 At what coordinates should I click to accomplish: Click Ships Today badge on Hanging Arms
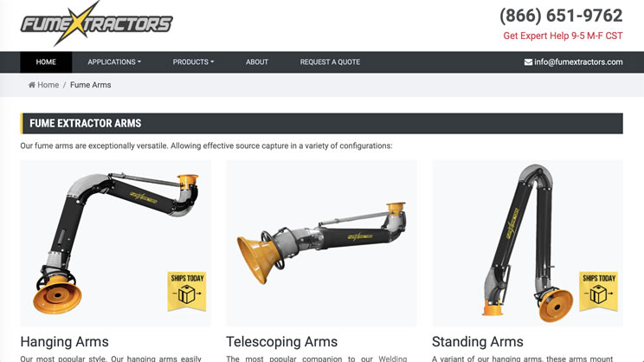187,291
